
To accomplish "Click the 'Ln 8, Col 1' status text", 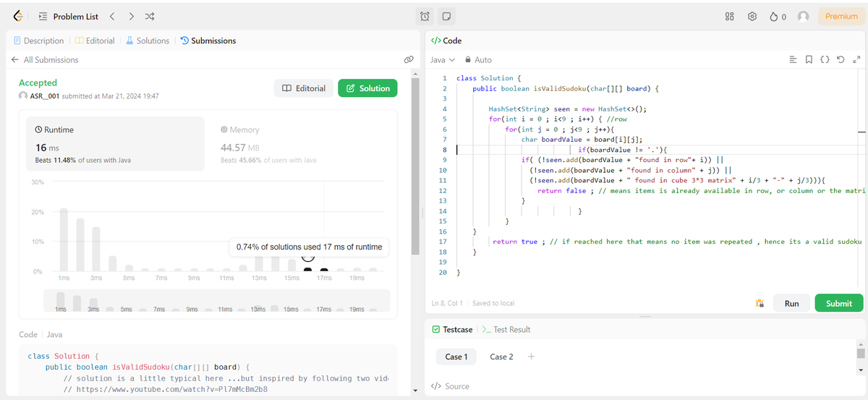I will (448, 303).
